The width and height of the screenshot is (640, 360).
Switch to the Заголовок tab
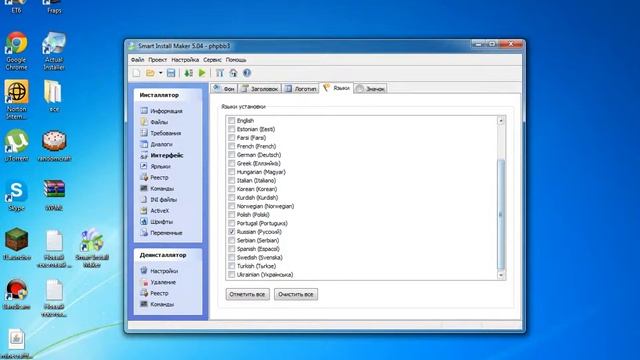(260, 89)
